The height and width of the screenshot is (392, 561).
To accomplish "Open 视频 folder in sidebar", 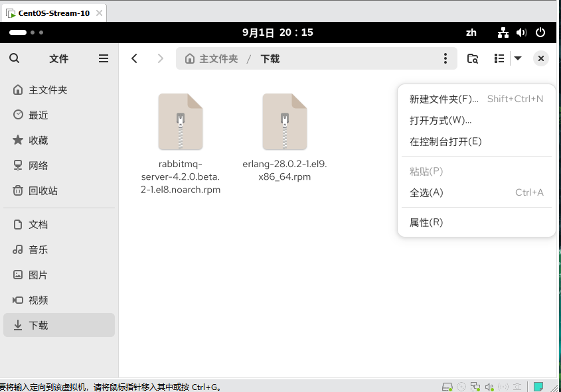I will (59, 300).
